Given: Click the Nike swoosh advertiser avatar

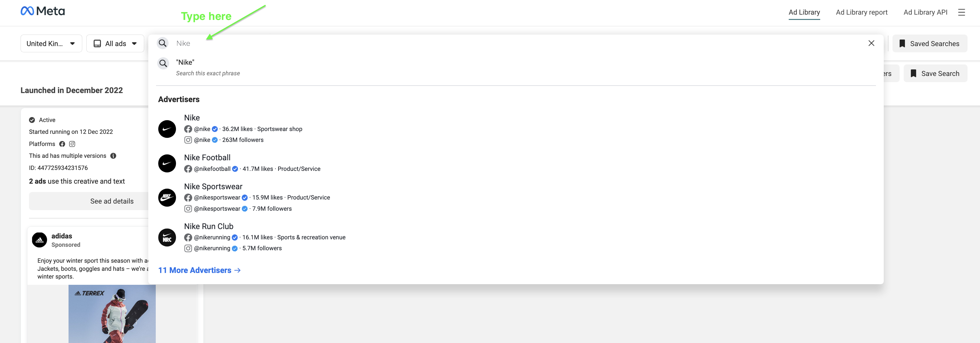Looking at the screenshot, I should [x=167, y=129].
